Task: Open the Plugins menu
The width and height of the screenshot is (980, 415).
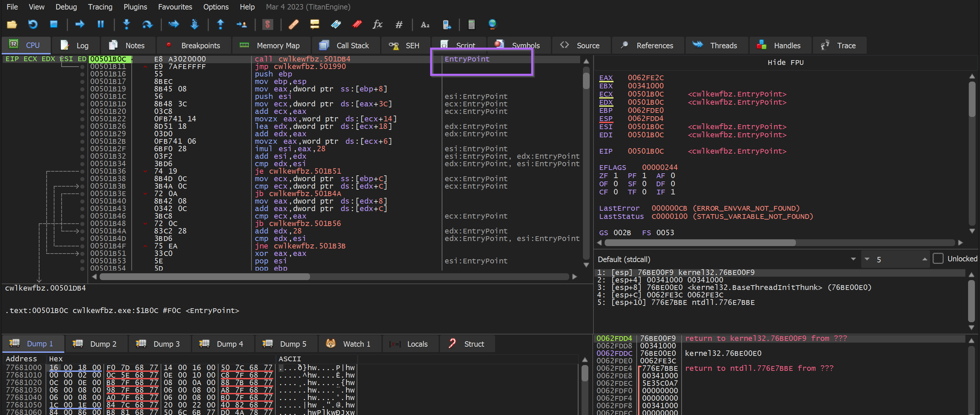Action: (x=135, y=7)
